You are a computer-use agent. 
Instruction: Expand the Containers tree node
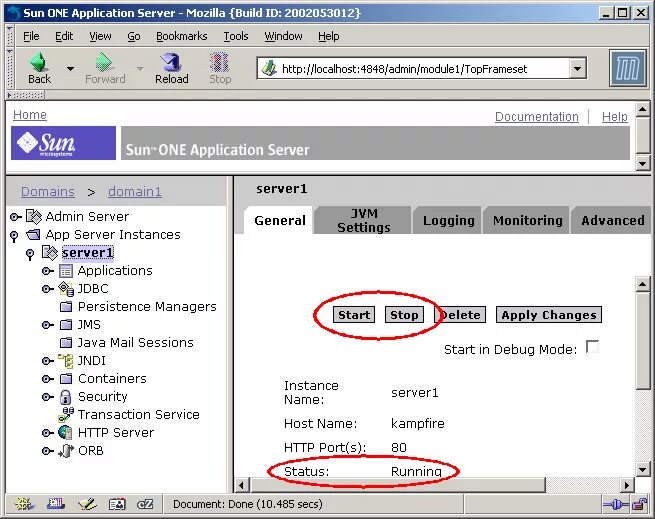pos(48,379)
